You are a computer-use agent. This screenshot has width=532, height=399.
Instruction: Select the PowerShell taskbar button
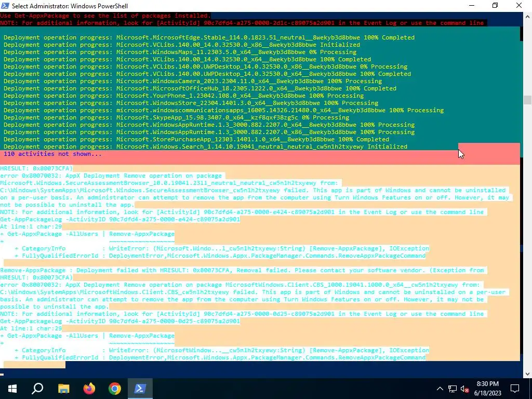pyautogui.click(x=140, y=389)
